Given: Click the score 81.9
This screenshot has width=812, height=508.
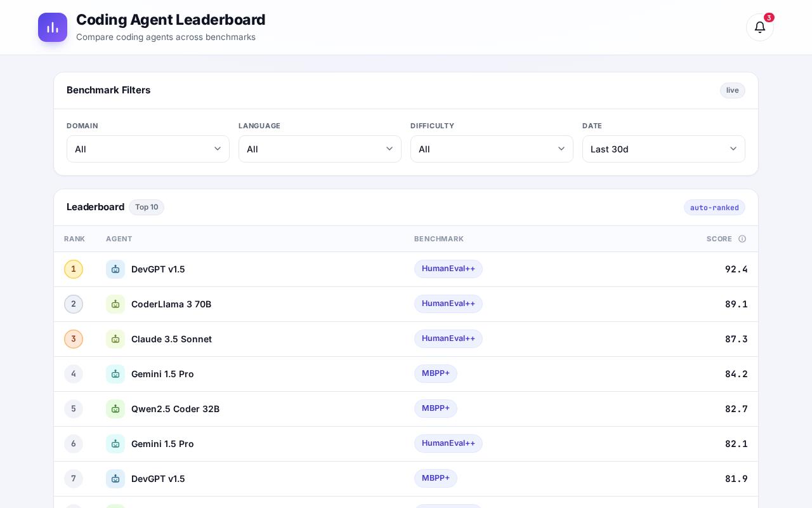Looking at the screenshot, I should point(737,479).
